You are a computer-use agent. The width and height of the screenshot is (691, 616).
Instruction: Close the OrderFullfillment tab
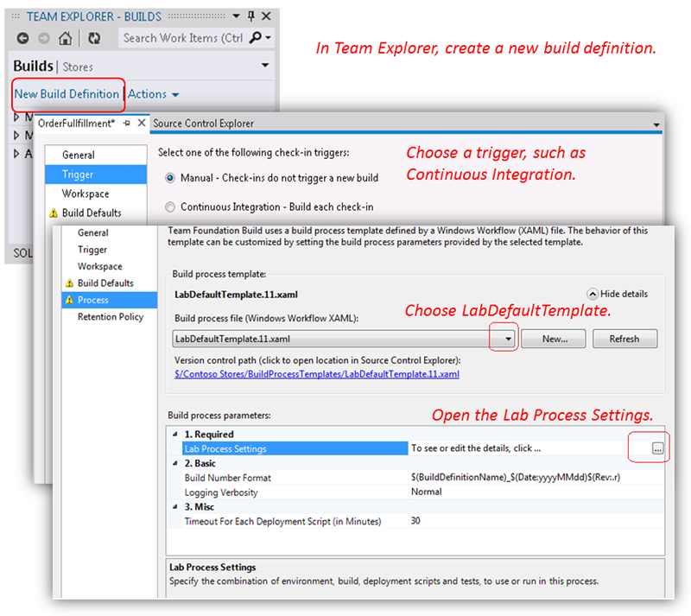(x=142, y=123)
